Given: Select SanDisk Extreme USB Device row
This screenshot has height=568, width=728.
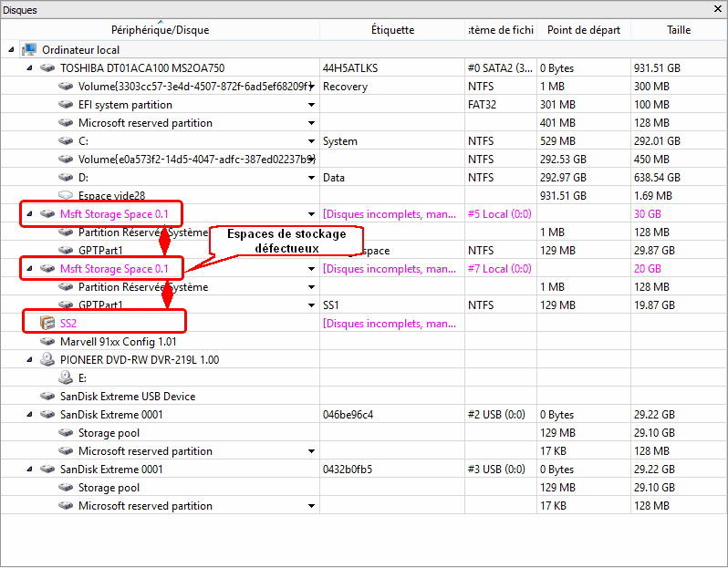Looking at the screenshot, I should pyautogui.click(x=128, y=397).
